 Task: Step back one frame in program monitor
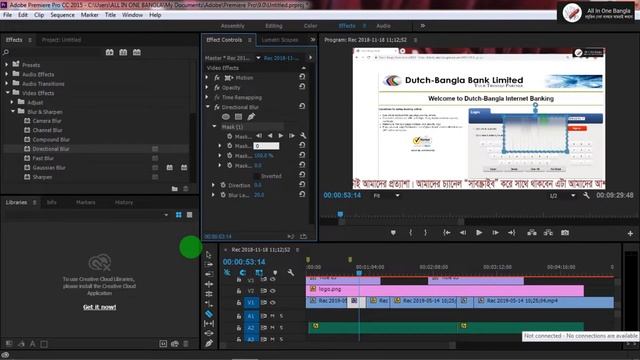click(x=462, y=233)
